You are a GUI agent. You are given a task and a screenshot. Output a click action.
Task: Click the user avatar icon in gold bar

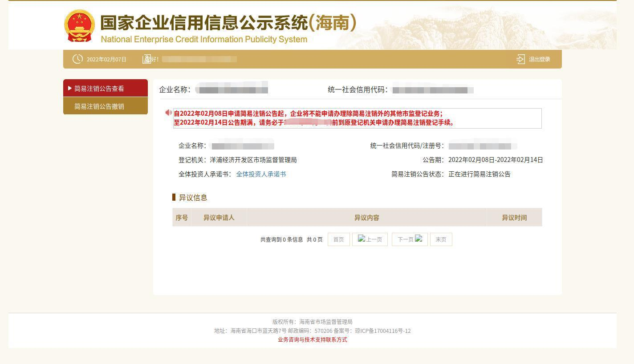click(x=146, y=59)
